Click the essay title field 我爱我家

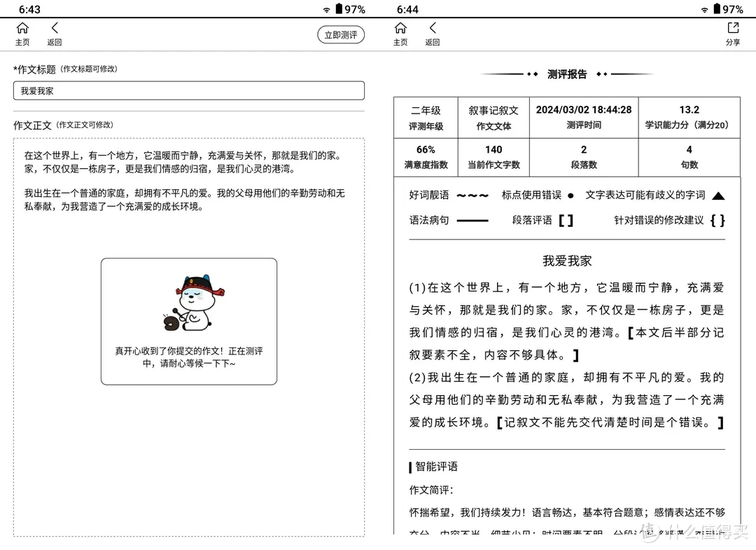pos(188,90)
